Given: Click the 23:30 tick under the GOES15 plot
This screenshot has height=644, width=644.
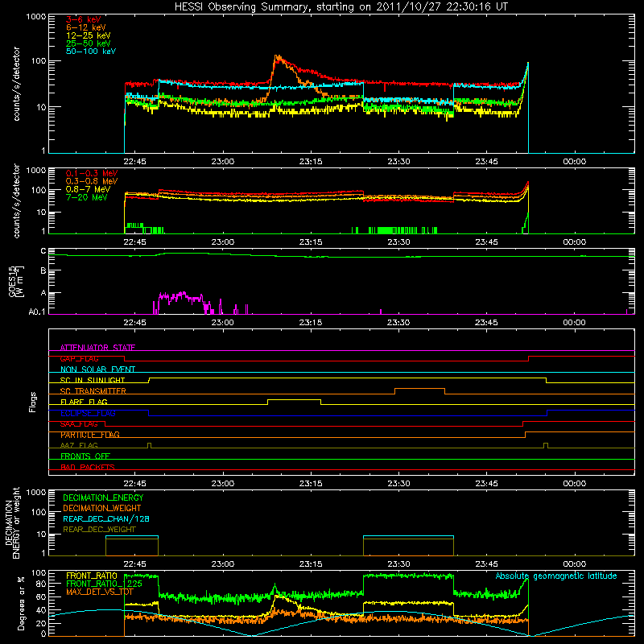Looking at the screenshot, I should point(398,323).
